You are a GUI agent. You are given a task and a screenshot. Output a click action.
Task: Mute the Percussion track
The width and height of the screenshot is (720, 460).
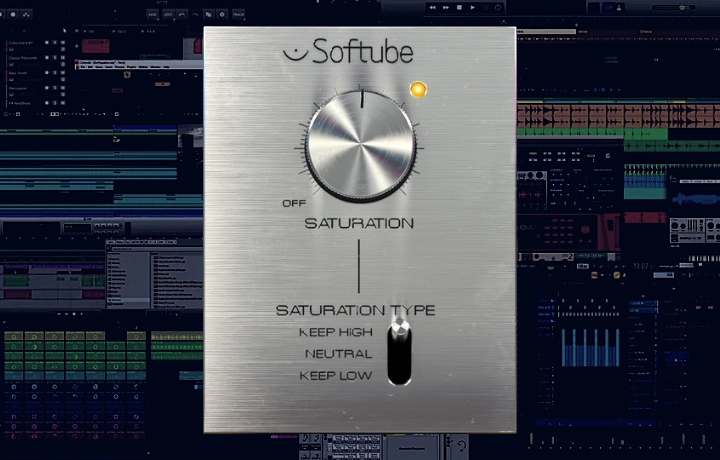62,88
